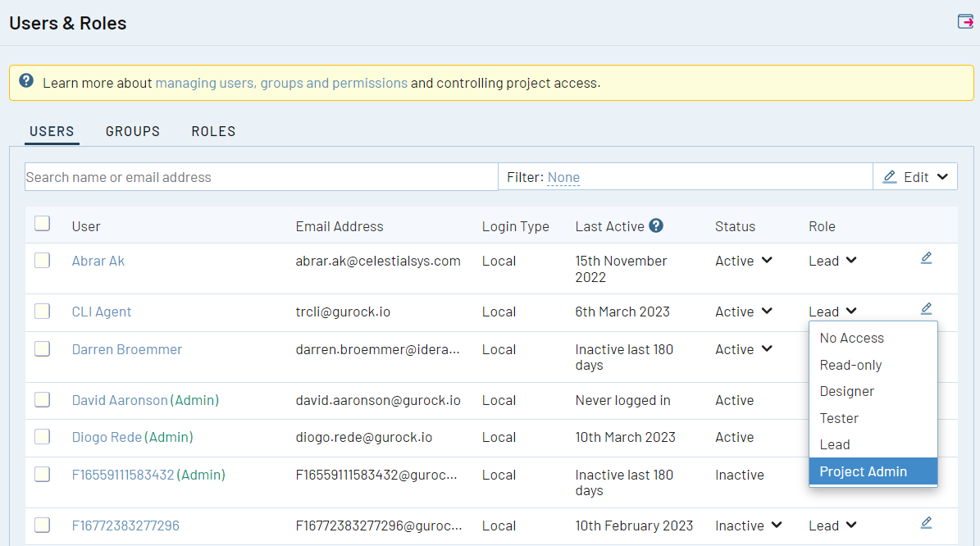Click the Login Type column header

pyautogui.click(x=516, y=226)
